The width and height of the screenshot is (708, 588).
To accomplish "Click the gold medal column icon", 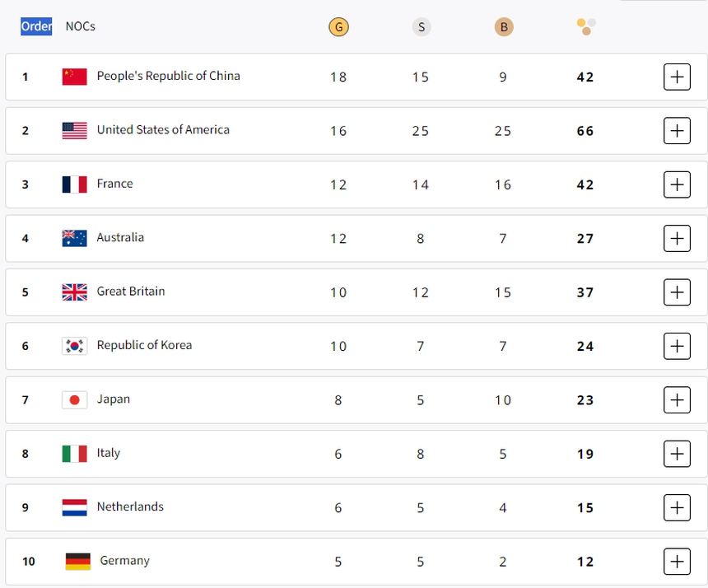I will [338, 26].
